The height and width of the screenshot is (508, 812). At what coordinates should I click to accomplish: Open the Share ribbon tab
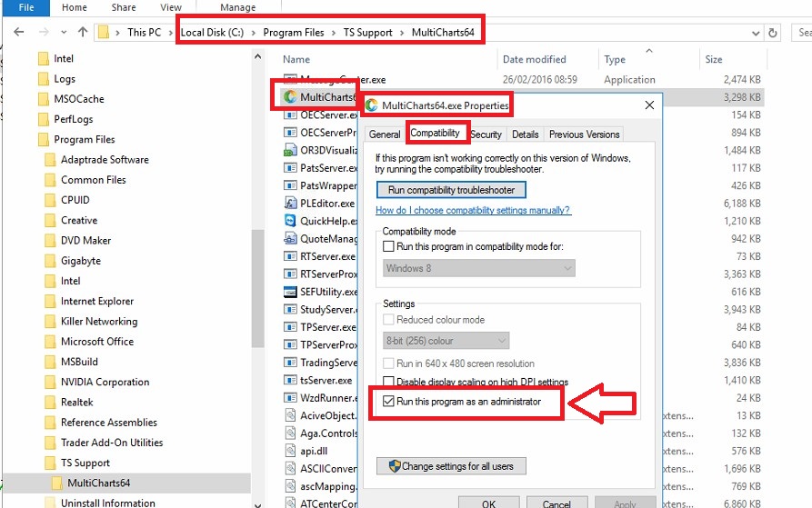(x=124, y=7)
